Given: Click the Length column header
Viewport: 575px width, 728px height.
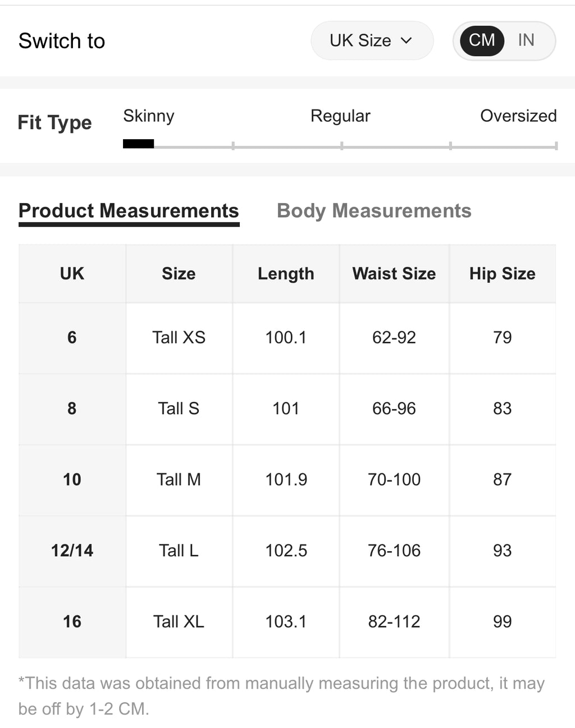Looking at the screenshot, I should point(286,273).
